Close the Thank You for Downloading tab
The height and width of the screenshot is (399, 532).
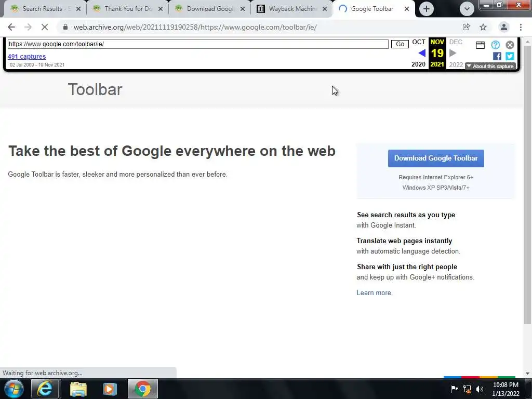coord(161,9)
